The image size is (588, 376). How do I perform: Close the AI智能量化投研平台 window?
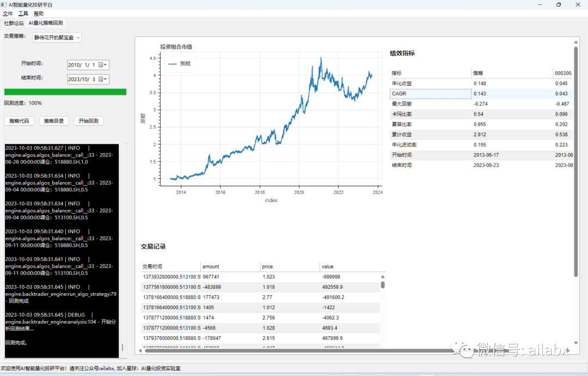click(x=578, y=4)
